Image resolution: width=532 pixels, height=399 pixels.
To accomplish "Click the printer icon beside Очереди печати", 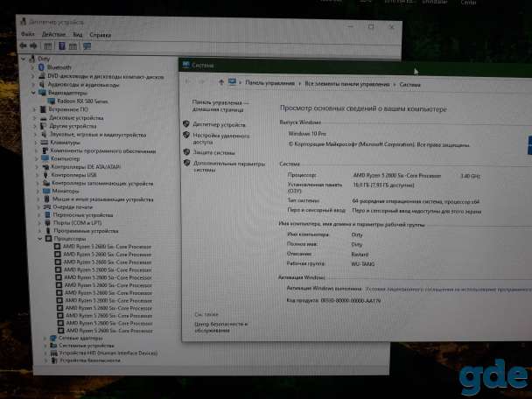I will [47, 207].
